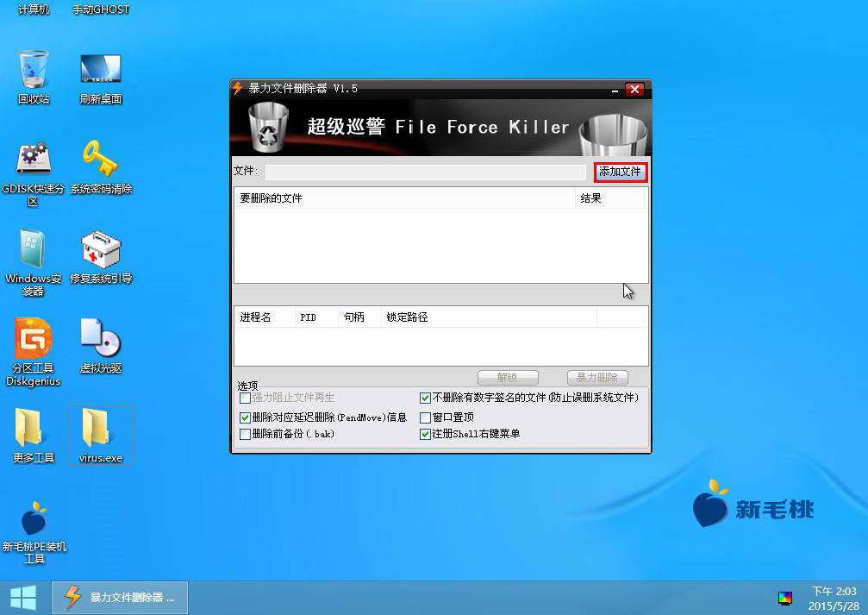Screen dimensions: 868x615
Task: Select 暴力文件删除器 taskbar button
Action: point(120,598)
